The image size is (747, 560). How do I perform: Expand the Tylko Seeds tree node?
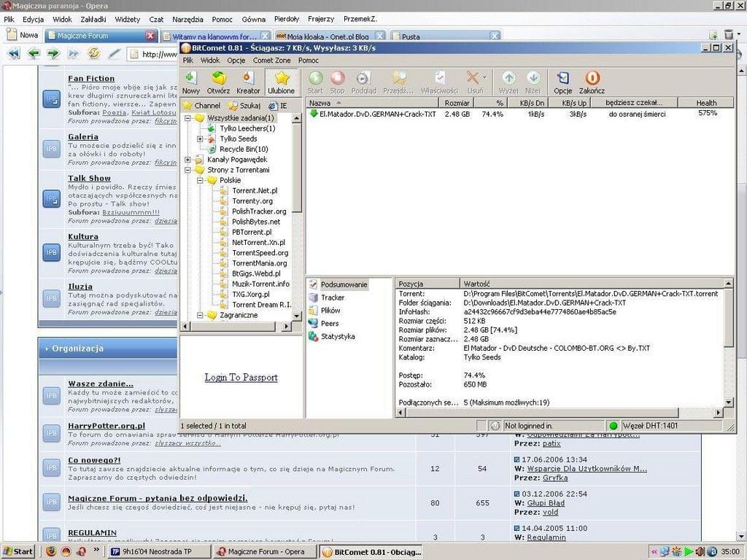point(200,139)
